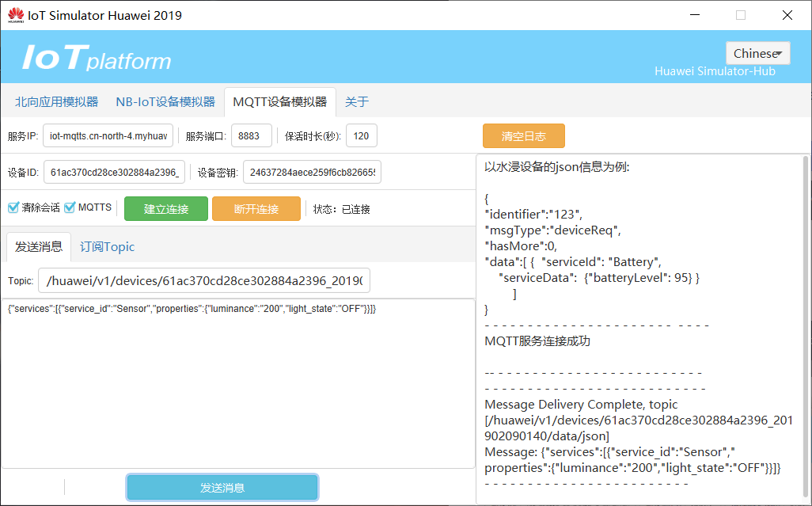Screen dimensions: 812x506
Task: Select the 发送消息 sub-tab
Action: 39,246
